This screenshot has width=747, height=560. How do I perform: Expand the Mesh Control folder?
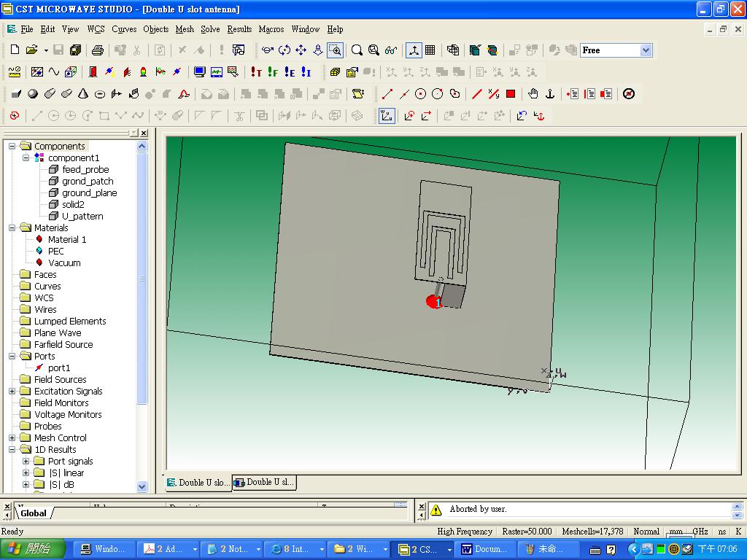pyautogui.click(x=12, y=437)
